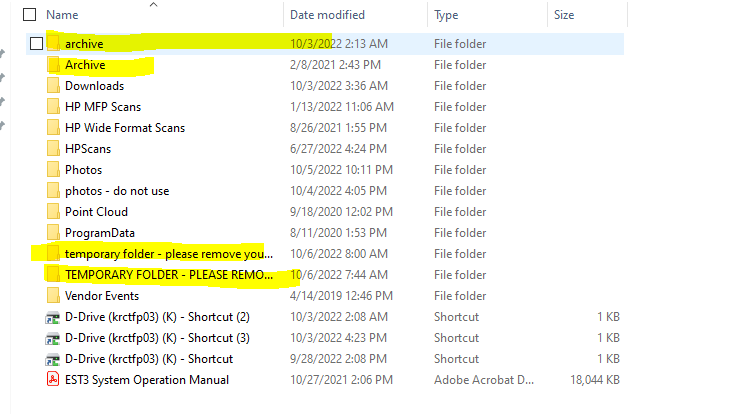Select the uppercase TEMPORARY FOLDER entry

click(x=168, y=275)
